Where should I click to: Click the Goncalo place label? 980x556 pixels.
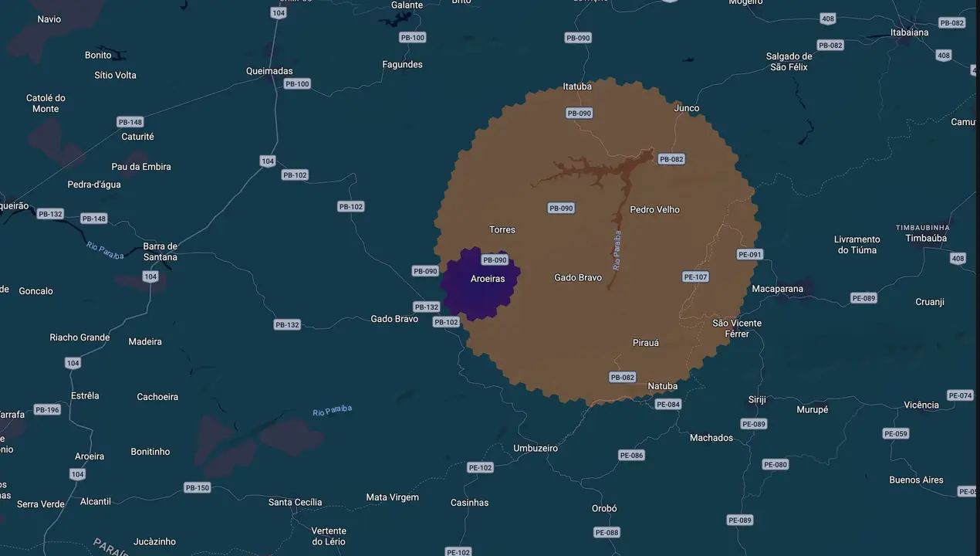pos(36,291)
